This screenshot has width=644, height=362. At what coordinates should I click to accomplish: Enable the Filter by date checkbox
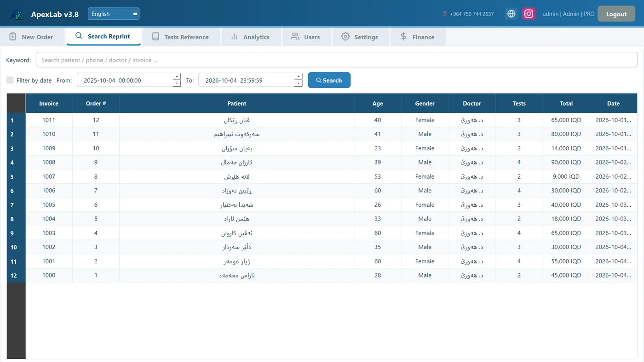pyautogui.click(x=10, y=80)
